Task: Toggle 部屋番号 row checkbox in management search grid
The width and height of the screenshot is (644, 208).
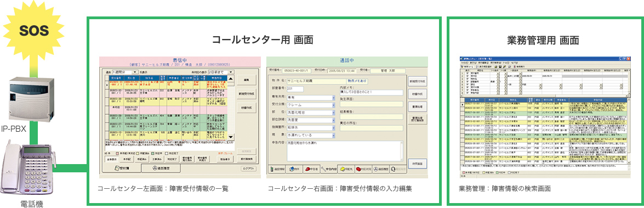Action: [467, 81]
